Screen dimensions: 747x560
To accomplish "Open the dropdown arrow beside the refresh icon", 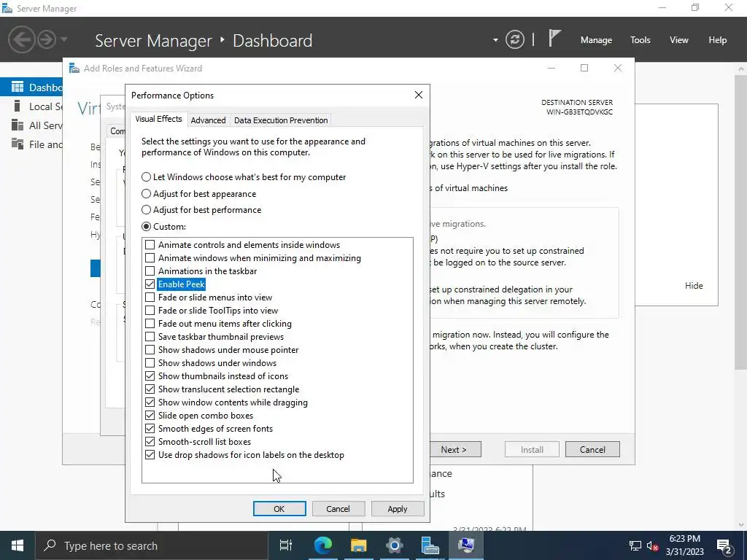I will pos(495,40).
